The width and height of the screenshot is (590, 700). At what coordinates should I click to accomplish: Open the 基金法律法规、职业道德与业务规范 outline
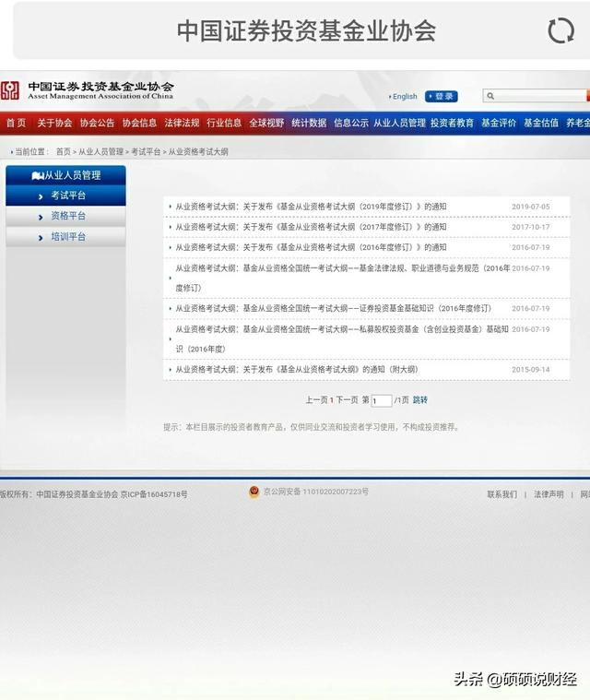click(x=342, y=278)
